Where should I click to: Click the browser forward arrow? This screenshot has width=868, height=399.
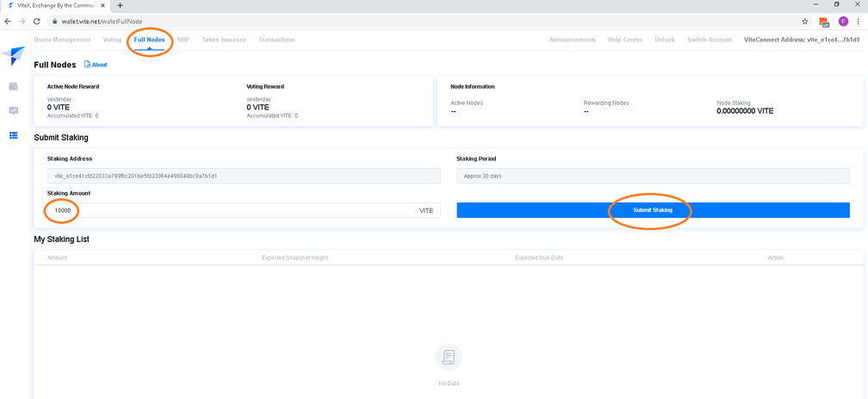click(x=22, y=21)
